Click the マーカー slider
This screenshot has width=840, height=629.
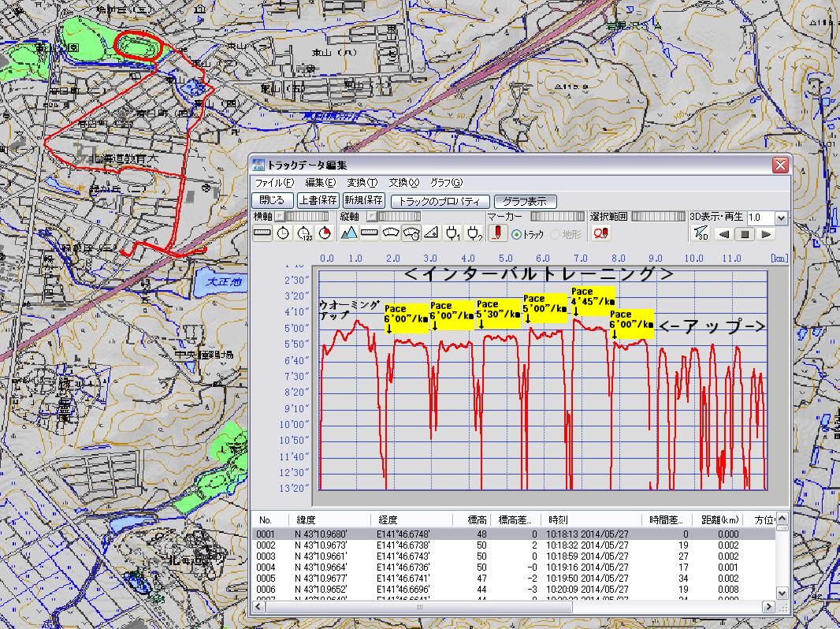(x=557, y=217)
